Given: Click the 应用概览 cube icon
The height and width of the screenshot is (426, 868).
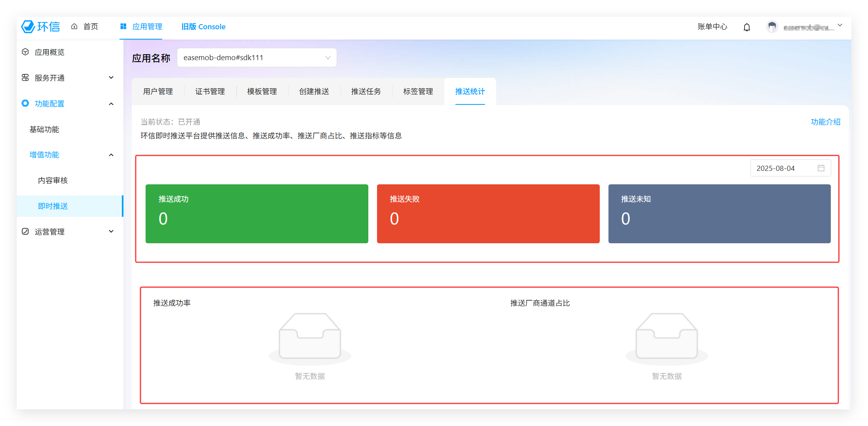Looking at the screenshot, I should [25, 52].
